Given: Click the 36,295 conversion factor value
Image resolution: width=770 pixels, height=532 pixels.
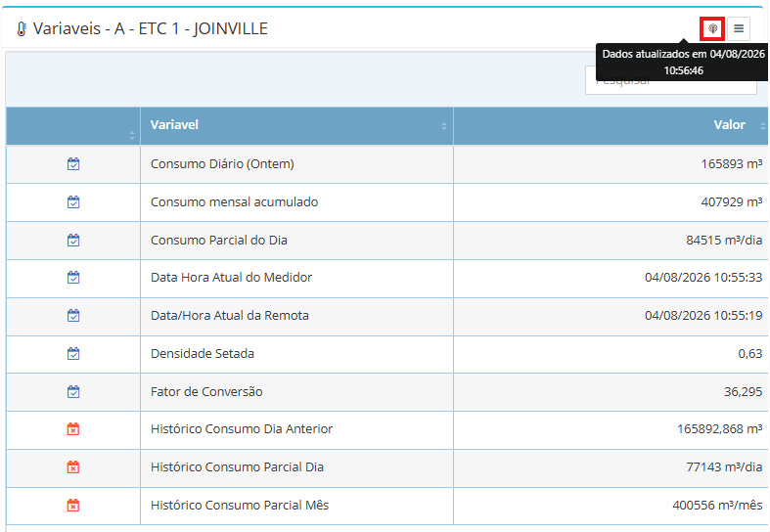Looking at the screenshot, I should click(743, 392).
